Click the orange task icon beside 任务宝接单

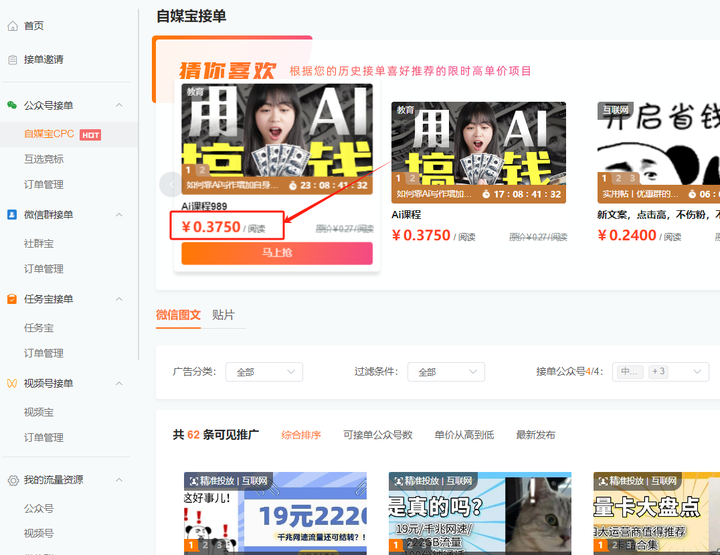(x=12, y=299)
